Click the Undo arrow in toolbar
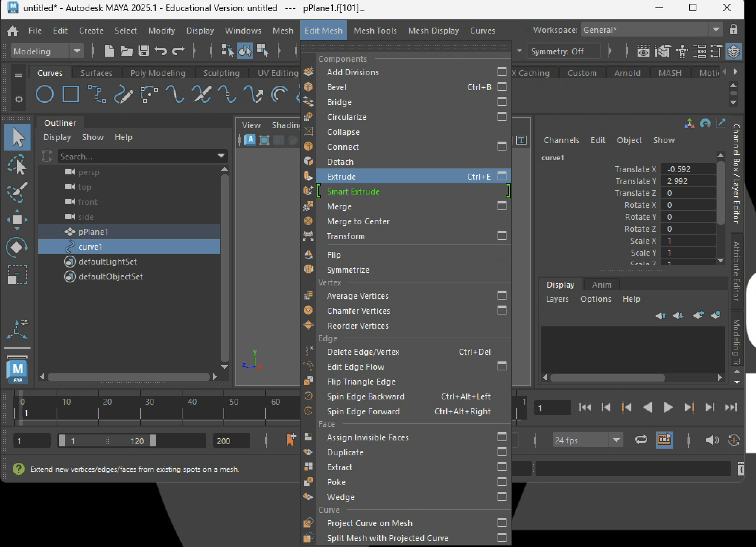756x547 pixels. (161, 51)
